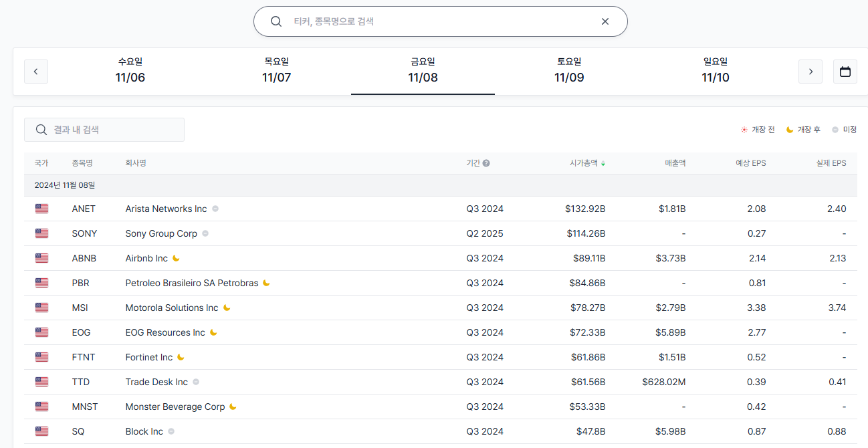Viewport: 868px width, 448px height.
Task: Open the Sony Group Corp company link
Action: tap(161, 233)
